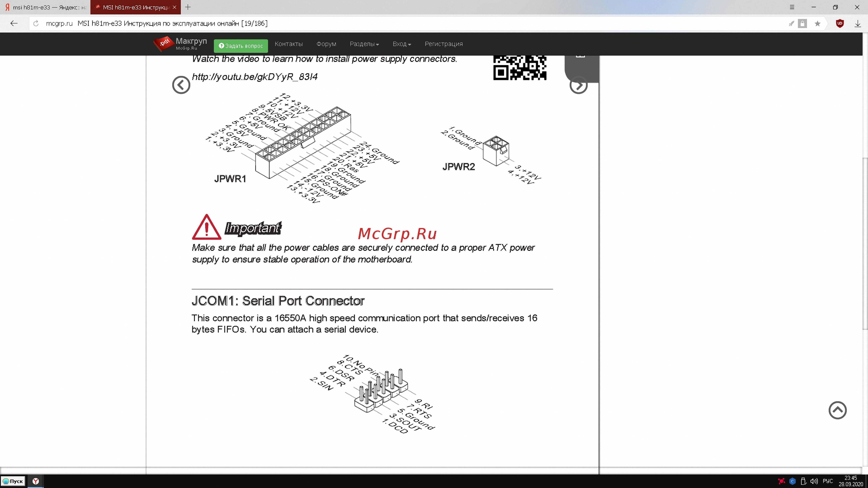The height and width of the screenshot is (488, 868).
Task: Go to previous manual page arrow
Action: [181, 85]
